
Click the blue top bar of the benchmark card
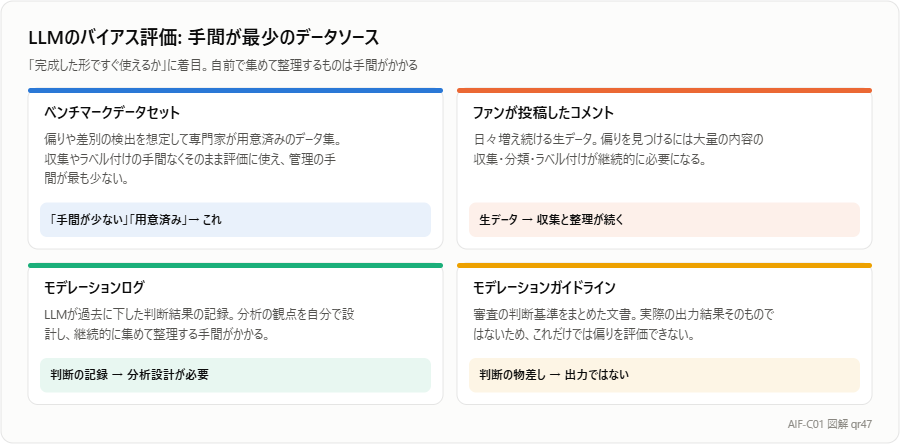pyautogui.click(x=235, y=90)
